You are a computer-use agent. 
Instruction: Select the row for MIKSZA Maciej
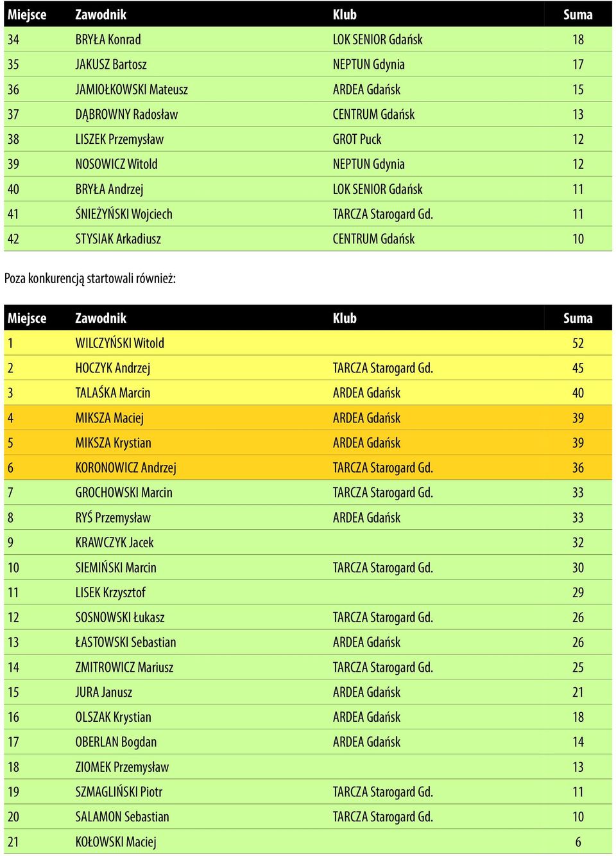[308, 418]
